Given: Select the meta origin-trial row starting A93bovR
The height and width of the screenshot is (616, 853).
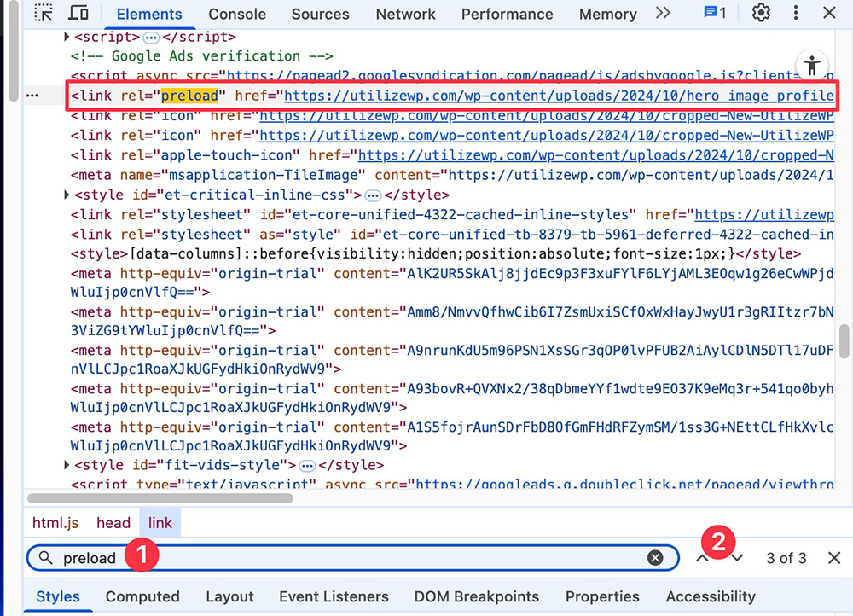Looking at the screenshot, I should coord(452,398).
